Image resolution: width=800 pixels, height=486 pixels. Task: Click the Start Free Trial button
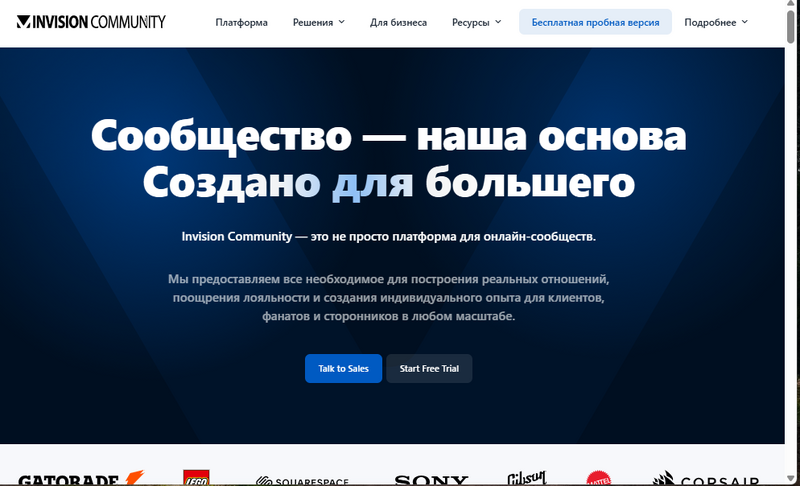point(429,368)
